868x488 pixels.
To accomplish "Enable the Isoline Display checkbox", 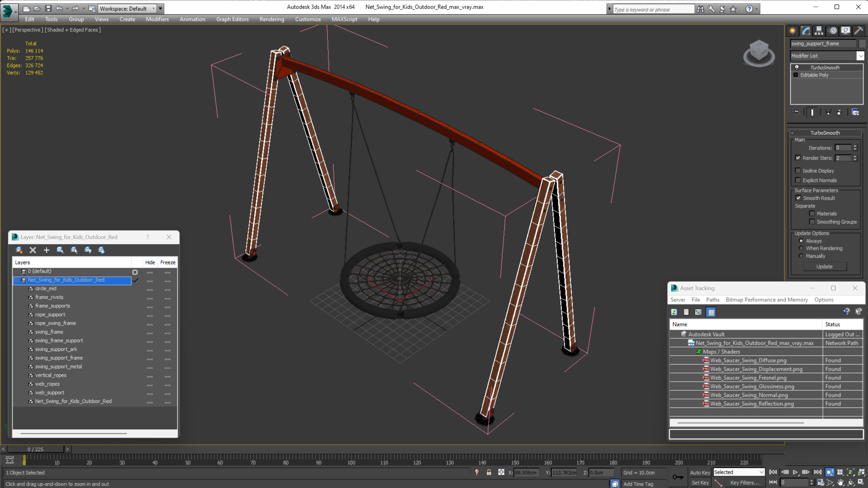I will click(x=798, y=170).
